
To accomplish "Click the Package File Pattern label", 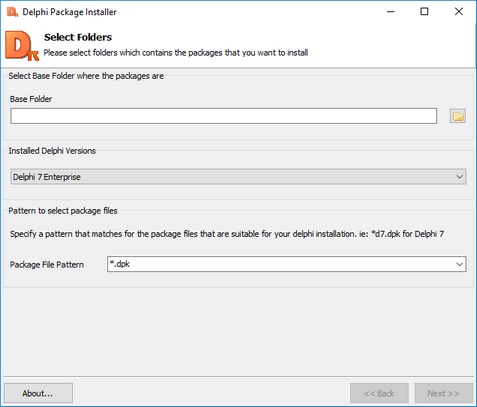I will click(x=47, y=265).
